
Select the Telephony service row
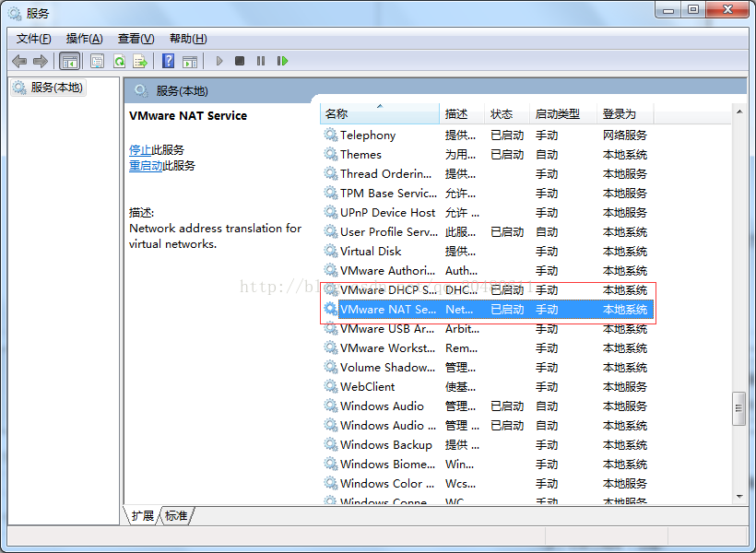coord(487,135)
